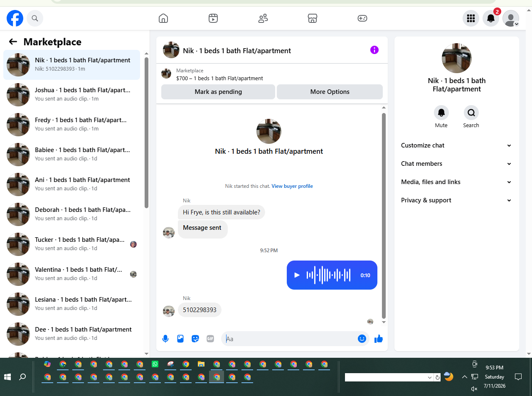Open Lesiana's conversation in the list

point(71,304)
